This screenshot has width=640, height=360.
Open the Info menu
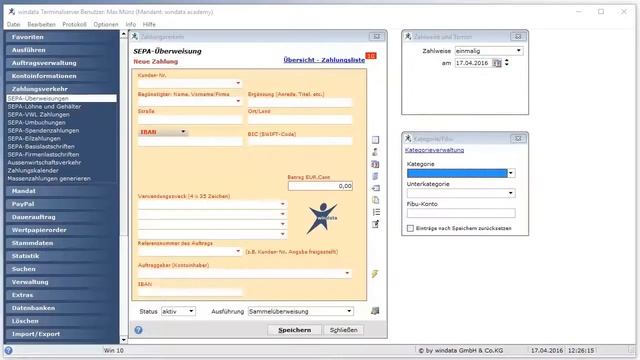131,24
